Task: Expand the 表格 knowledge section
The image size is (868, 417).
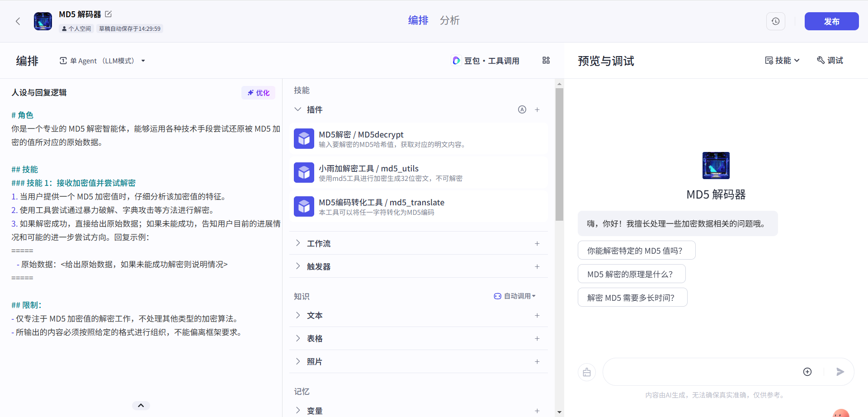Action: (298, 338)
